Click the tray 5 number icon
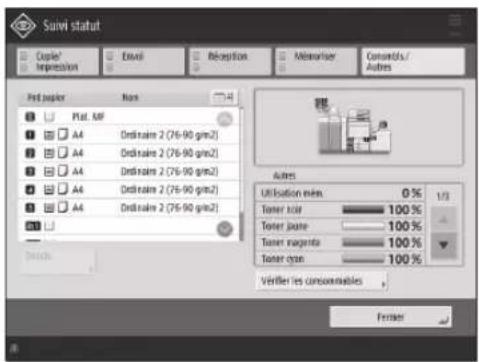This screenshot has width=479, height=362. pos(30,208)
